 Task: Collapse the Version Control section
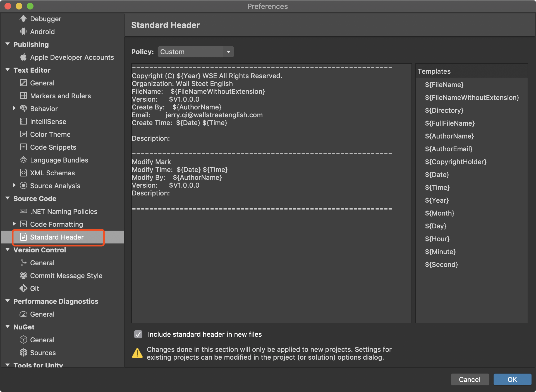point(8,250)
